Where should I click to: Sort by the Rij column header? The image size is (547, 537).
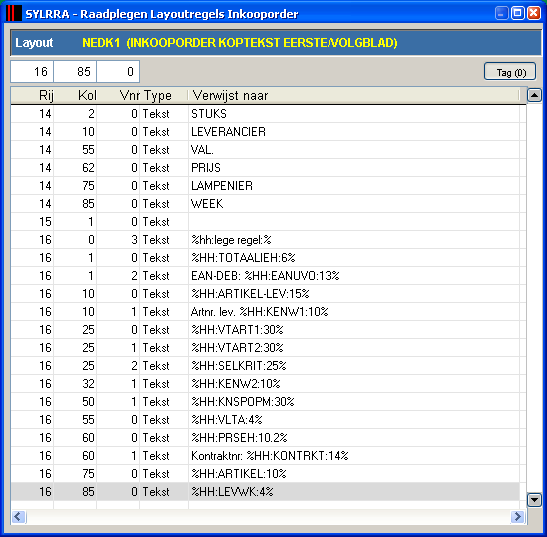32,95
